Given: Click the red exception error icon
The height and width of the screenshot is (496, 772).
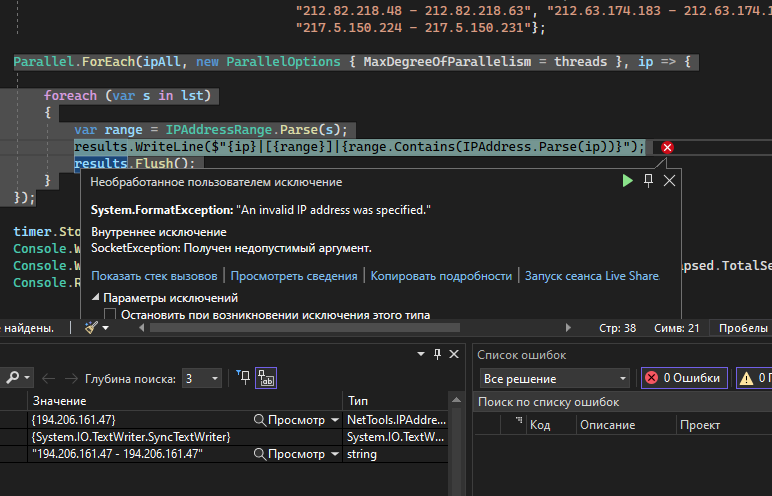Looking at the screenshot, I should click(668, 148).
